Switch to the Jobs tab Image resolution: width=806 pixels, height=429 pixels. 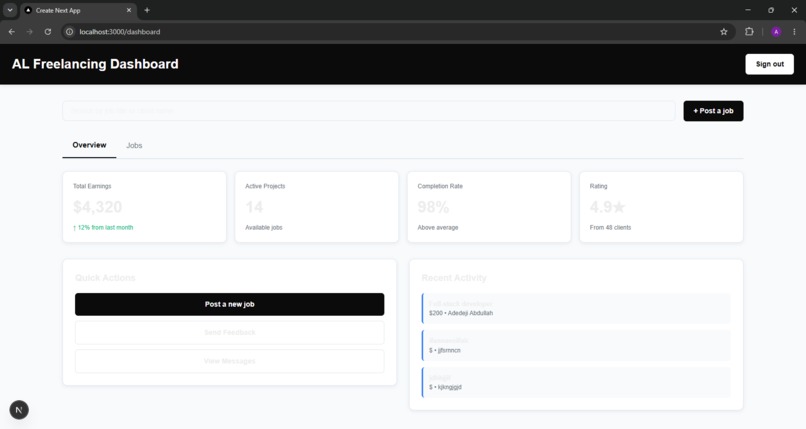[134, 145]
